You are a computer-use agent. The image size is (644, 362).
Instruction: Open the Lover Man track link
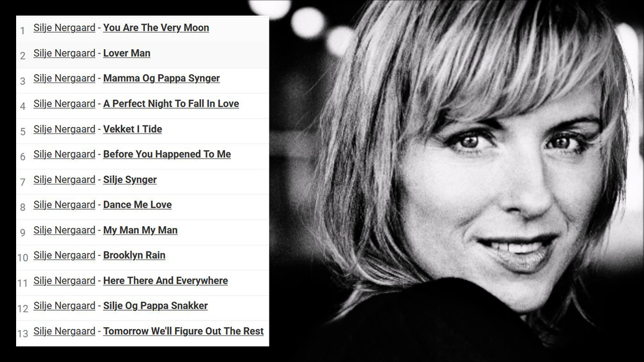coord(127,53)
